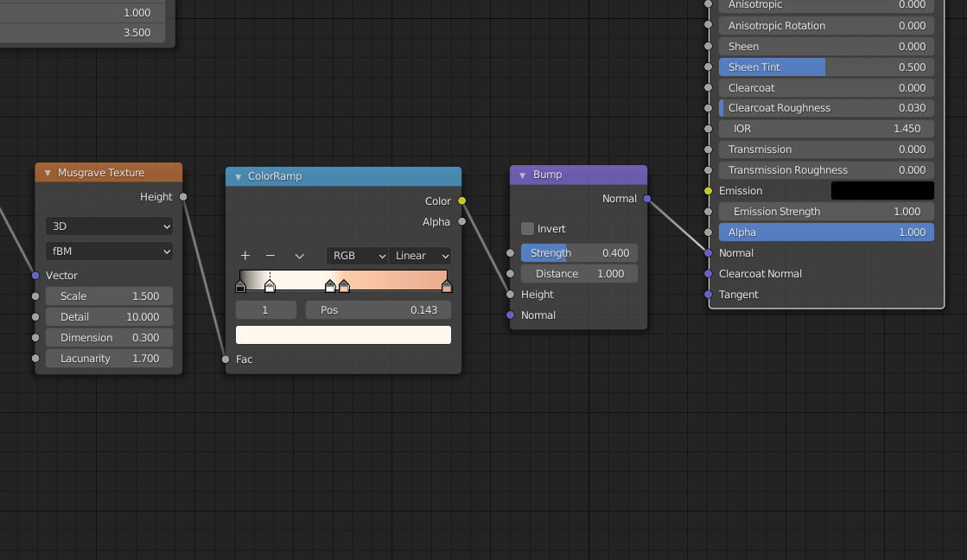The height and width of the screenshot is (560, 967).
Task: Click the Height input socket on Bump
Action: [x=511, y=294]
